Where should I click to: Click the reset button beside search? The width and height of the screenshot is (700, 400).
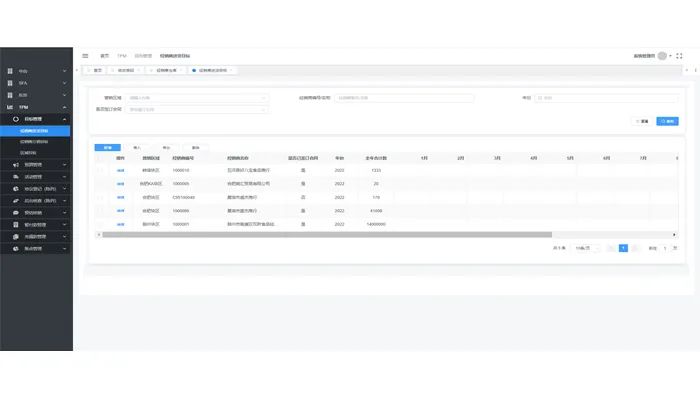tap(642, 121)
